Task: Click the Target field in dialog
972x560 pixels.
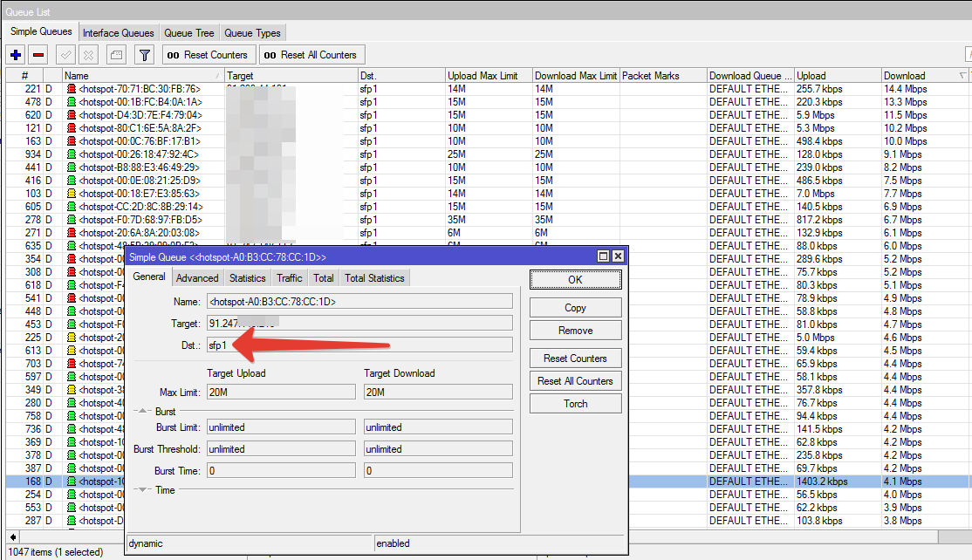Action: pos(359,324)
